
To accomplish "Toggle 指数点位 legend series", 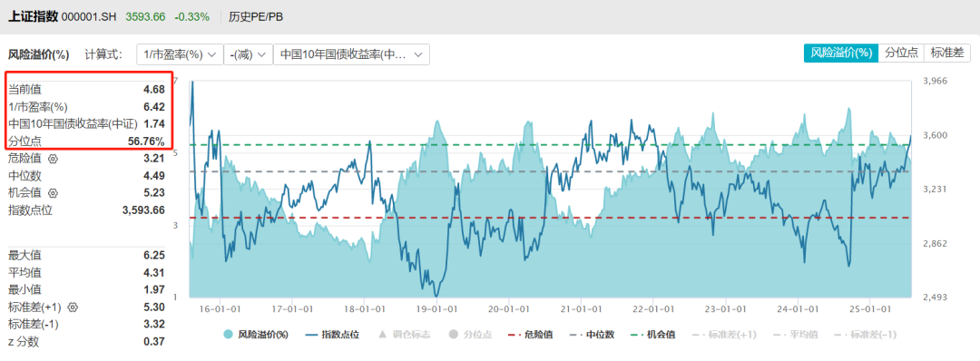I will coord(332,334).
